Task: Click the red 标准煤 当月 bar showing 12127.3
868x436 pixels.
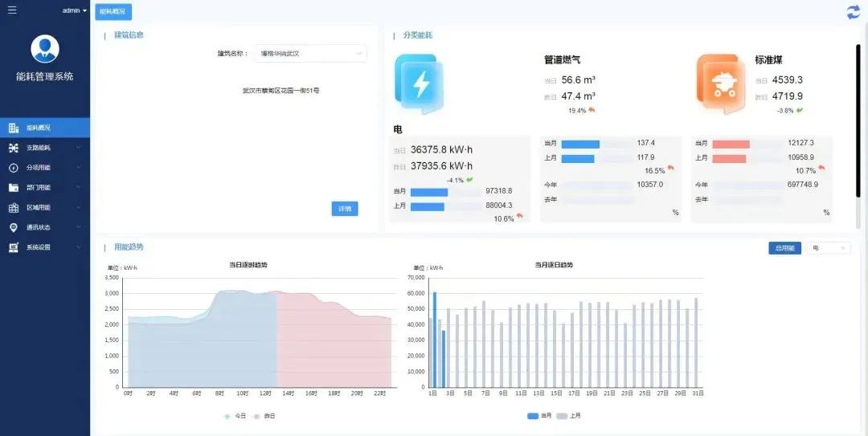Action: pos(731,144)
